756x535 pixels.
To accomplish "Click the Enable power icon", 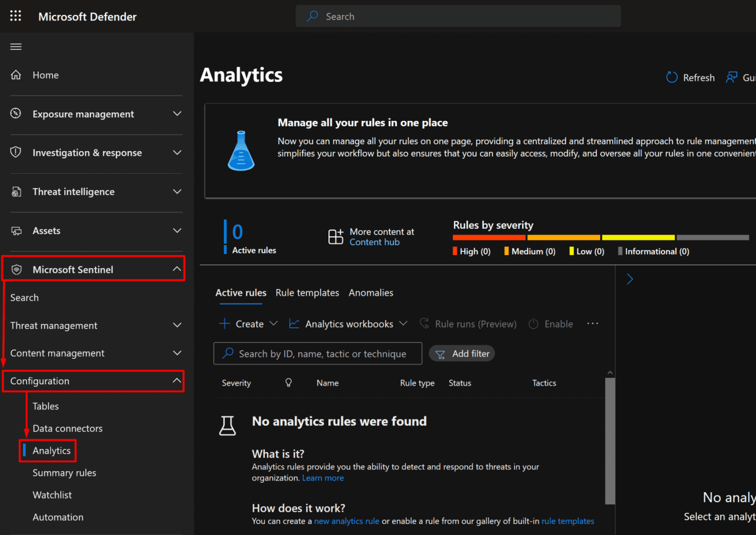I will click(533, 324).
